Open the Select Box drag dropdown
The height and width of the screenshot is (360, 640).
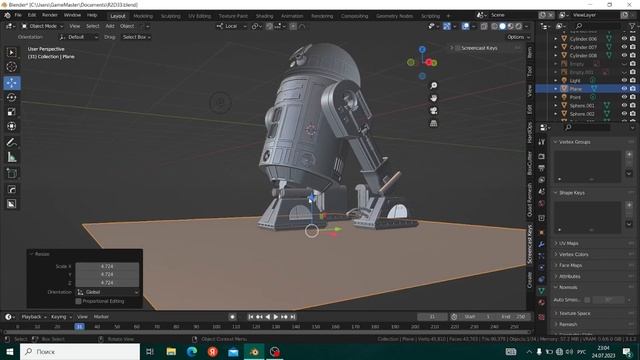pos(136,37)
